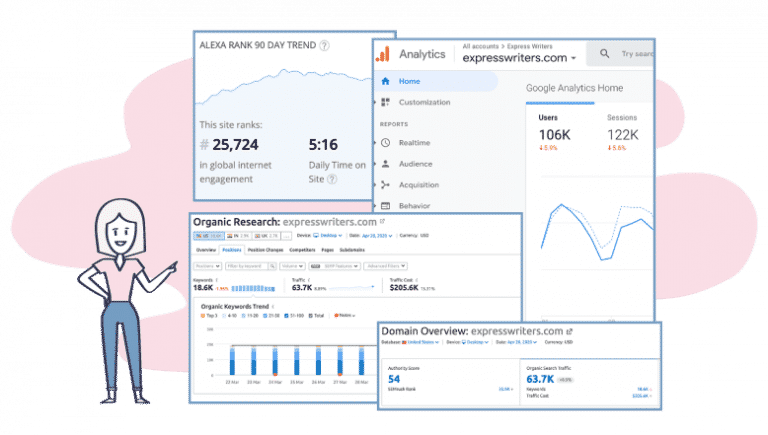
Task: Open external link icon next to Domain Overview domain
Action: (569, 332)
